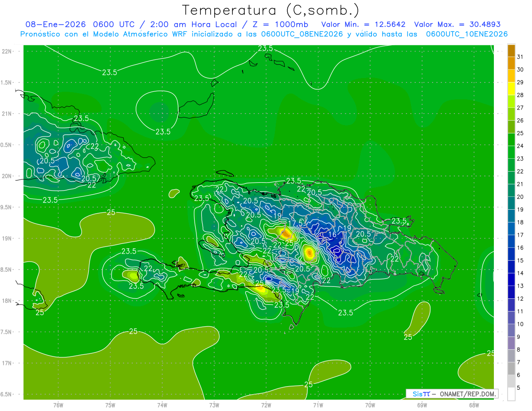Click the legend label "5" on color scale
532x411 pixels.
519,388
